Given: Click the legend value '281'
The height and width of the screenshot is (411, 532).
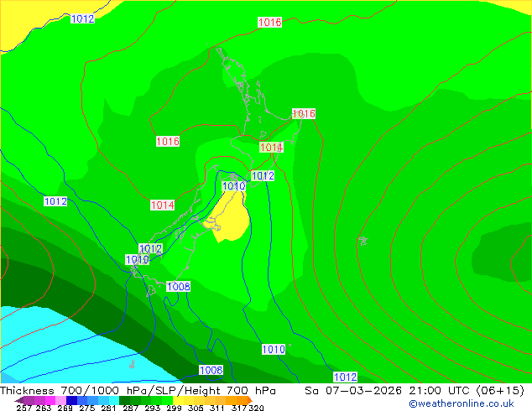Looking at the screenshot, I should click(x=108, y=408).
